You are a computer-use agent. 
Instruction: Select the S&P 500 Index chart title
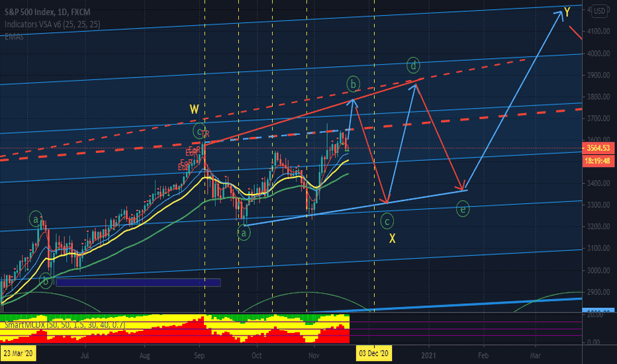pyautogui.click(x=47, y=13)
